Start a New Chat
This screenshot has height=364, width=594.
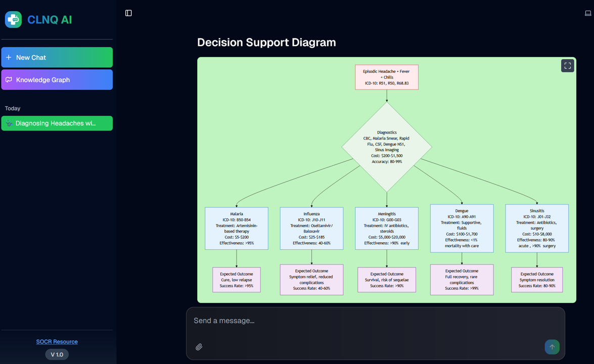(x=57, y=57)
